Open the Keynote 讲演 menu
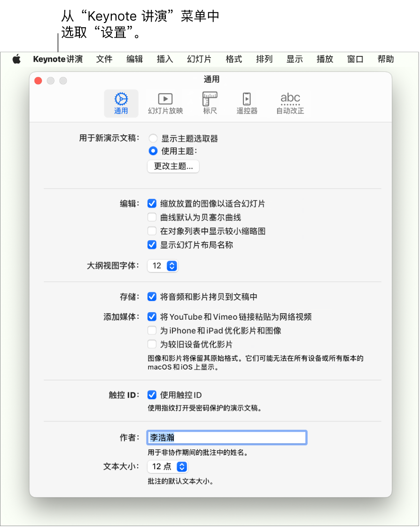420x528 pixels. coord(58,59)
